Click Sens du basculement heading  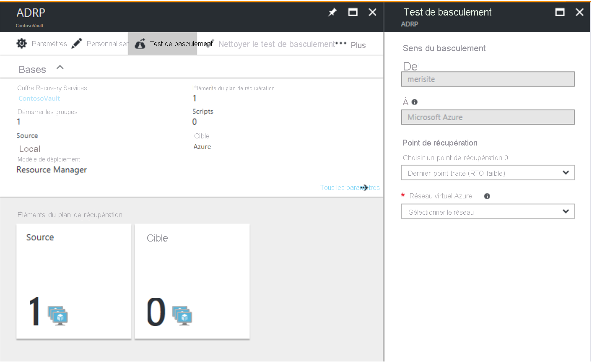pyautogui.click(x=444, y=48)
